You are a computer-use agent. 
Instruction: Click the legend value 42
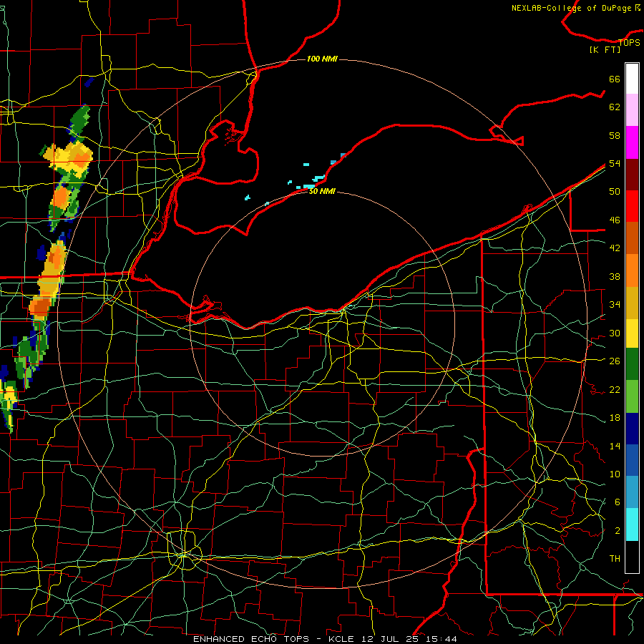pyautogui.click(x=615, y=248)
